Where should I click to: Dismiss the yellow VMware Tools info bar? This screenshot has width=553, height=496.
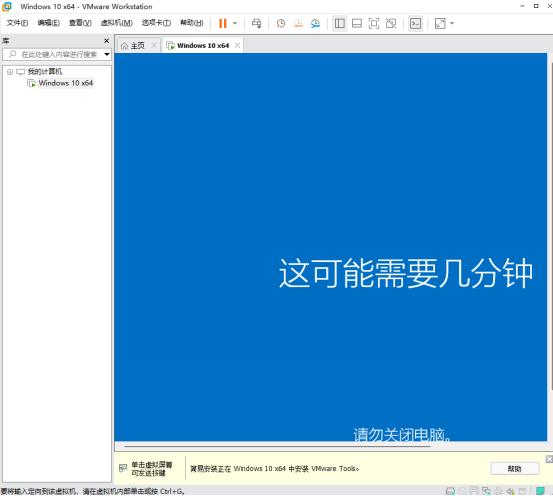pyautogui.click(x=549, y=459)
